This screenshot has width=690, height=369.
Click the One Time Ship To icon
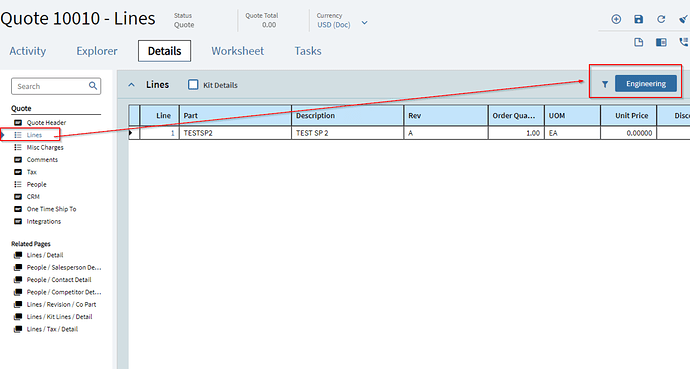18,208
